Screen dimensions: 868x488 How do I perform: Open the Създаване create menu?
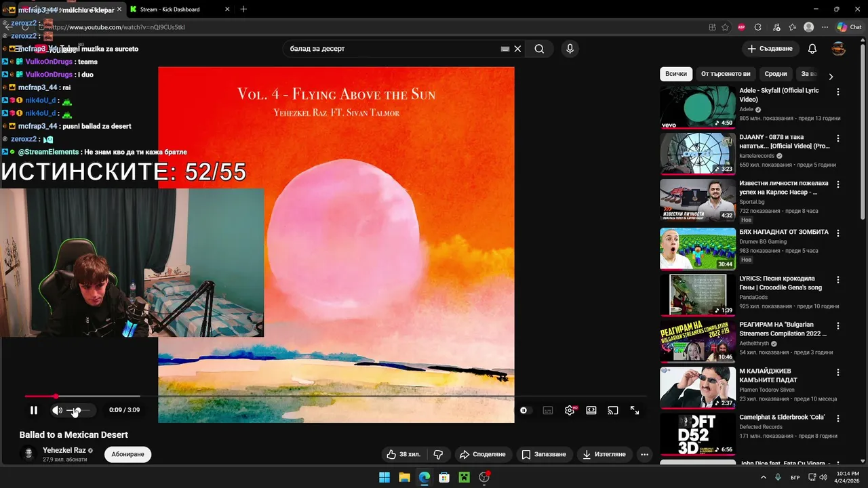770,49
